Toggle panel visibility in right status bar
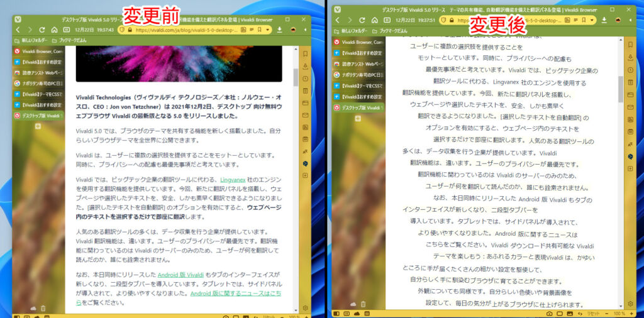The image size is (644, 318). [336, 314]
